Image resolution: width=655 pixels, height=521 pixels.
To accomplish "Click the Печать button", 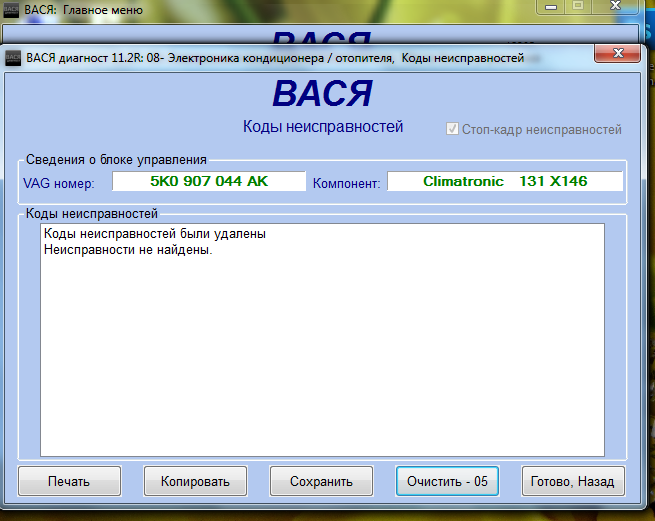I will click(x=69, y=481).
